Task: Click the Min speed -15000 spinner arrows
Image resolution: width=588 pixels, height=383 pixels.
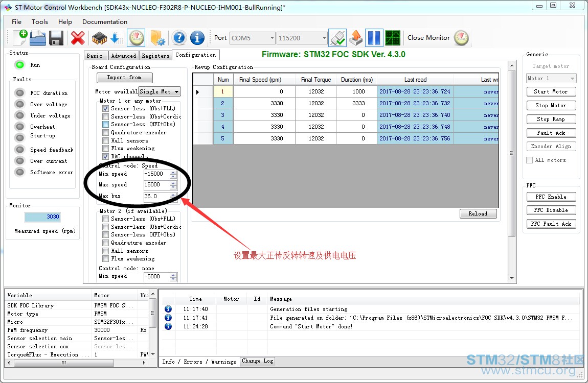Action: [x=173, y=174]
